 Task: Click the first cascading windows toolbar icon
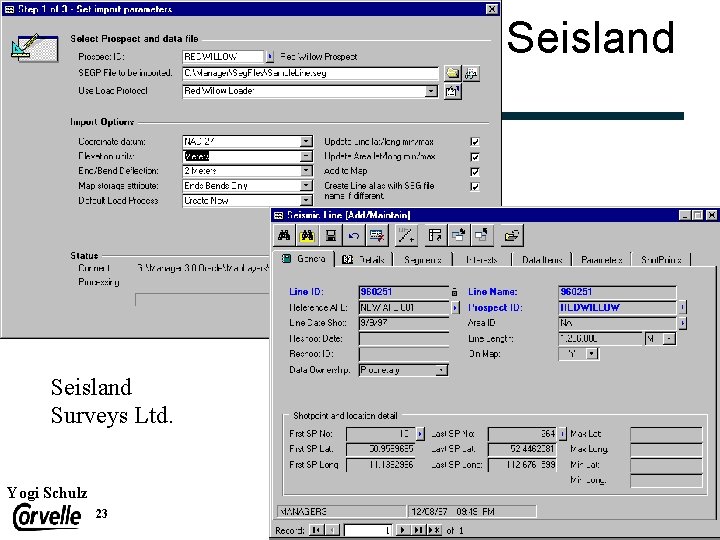(x=458, y=236)
